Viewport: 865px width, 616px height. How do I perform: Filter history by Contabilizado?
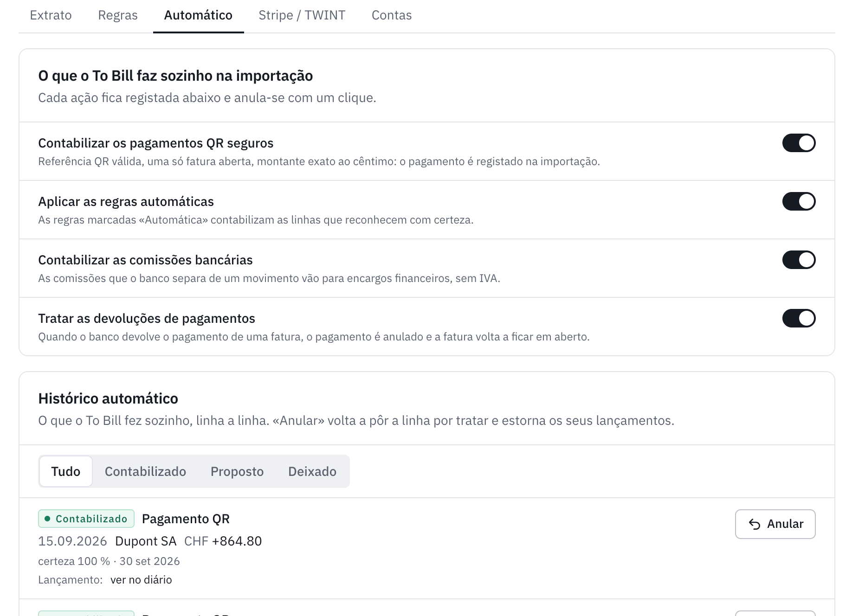145,471
